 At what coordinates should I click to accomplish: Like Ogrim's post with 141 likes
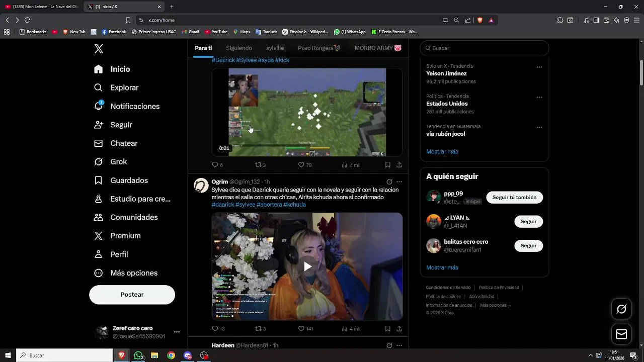[x=306, y=329]
